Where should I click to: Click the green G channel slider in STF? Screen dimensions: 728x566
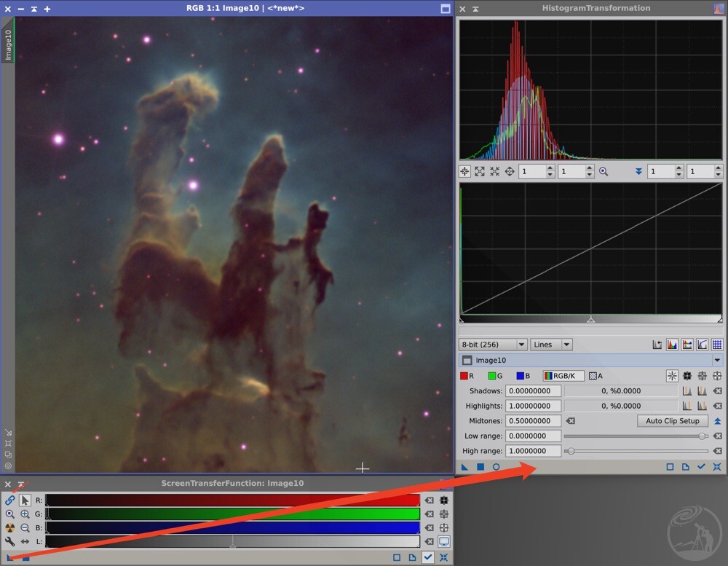(233, 514)
